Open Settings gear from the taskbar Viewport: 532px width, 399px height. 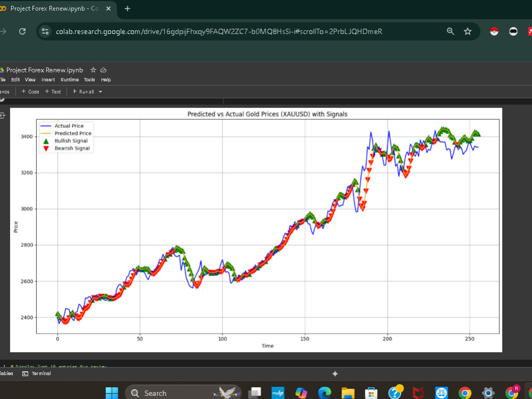(488, 393)
